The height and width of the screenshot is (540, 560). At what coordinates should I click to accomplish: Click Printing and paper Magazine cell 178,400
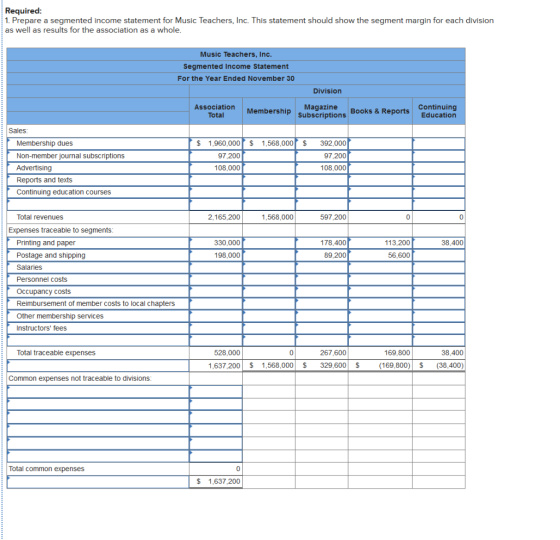(x=322, y=243)
